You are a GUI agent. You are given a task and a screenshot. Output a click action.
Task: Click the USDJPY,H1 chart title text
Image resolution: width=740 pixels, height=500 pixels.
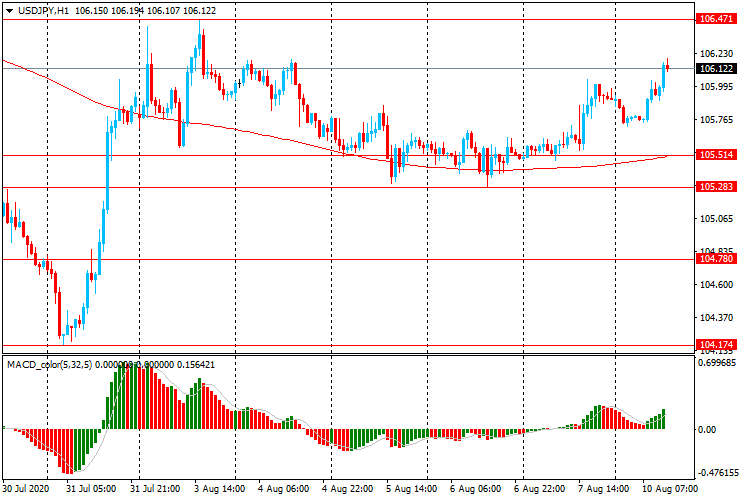pos(43,10)
